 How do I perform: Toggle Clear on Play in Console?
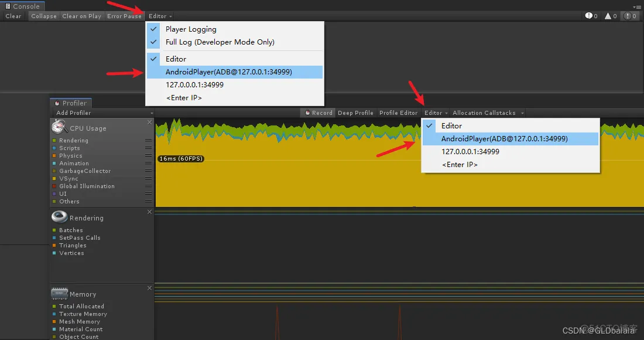pyautogui.click(x=82, y=16)
